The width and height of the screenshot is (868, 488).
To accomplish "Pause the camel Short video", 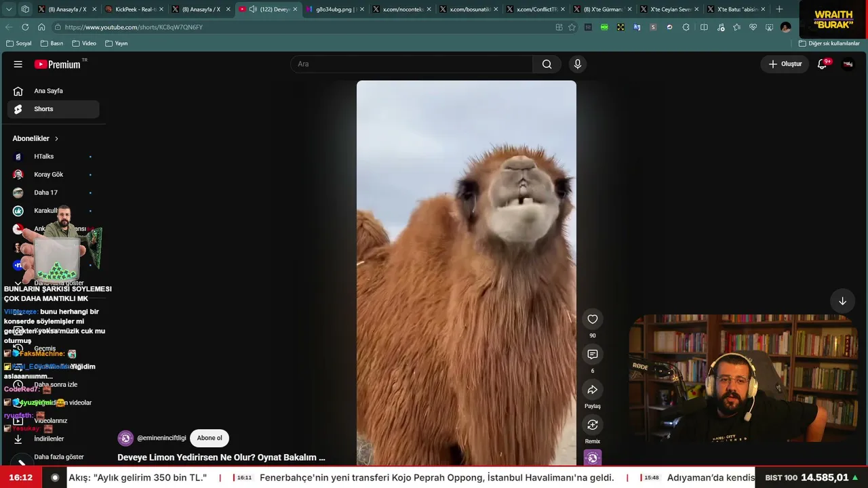I will click(467, 273).
